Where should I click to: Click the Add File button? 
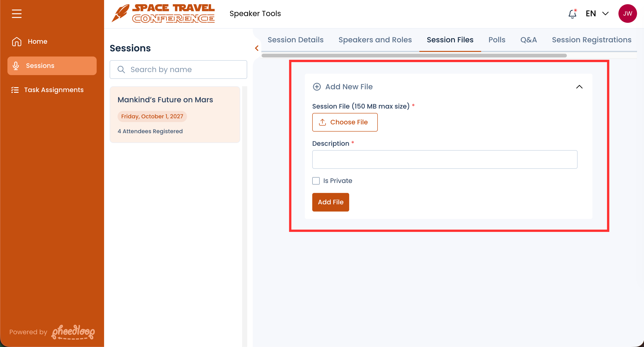point(330,202)
